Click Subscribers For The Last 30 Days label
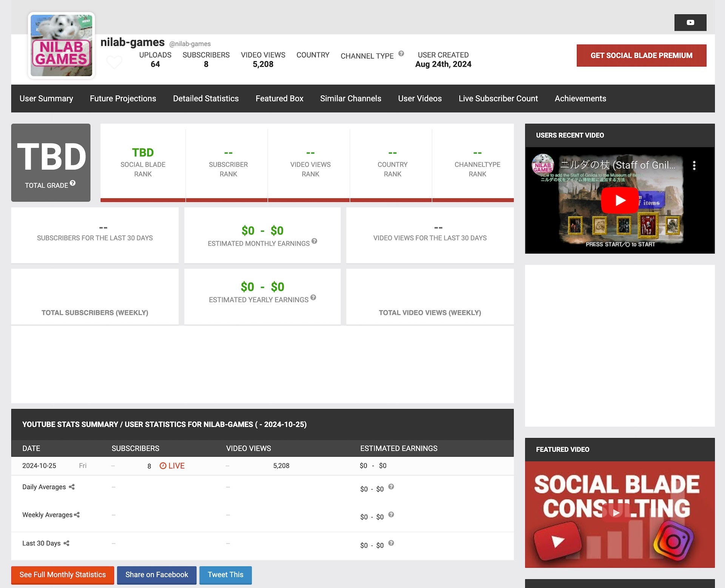This screenshot has width=725, height=588. (x=95, y=238)
